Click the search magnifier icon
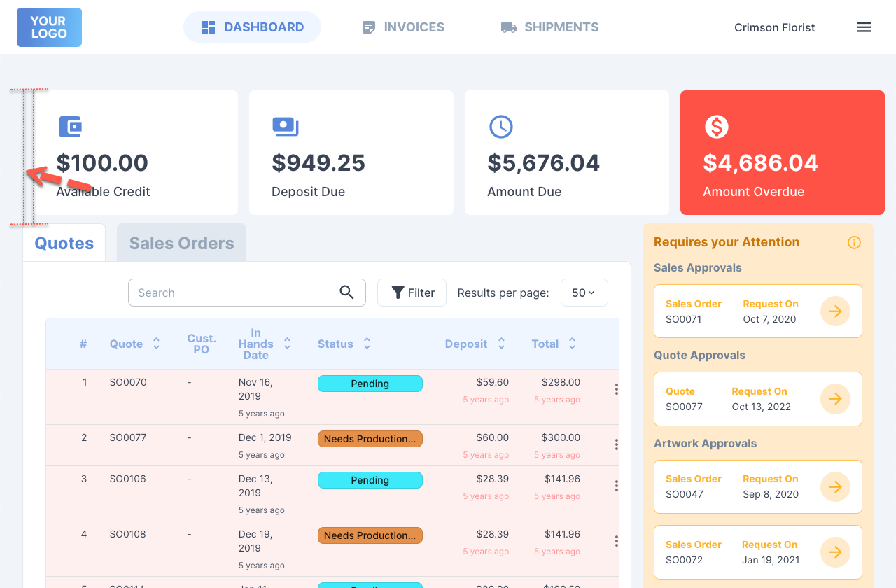This screenshot has width=896, height=588. [346, 293]
